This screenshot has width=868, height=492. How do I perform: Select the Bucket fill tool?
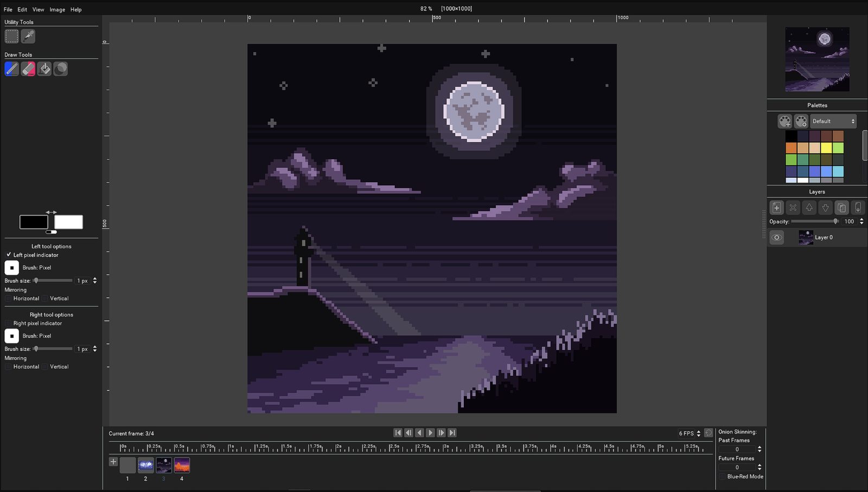point(44,69)
